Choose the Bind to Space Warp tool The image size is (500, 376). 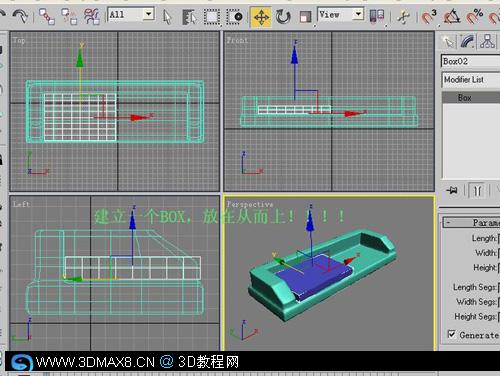92,16
